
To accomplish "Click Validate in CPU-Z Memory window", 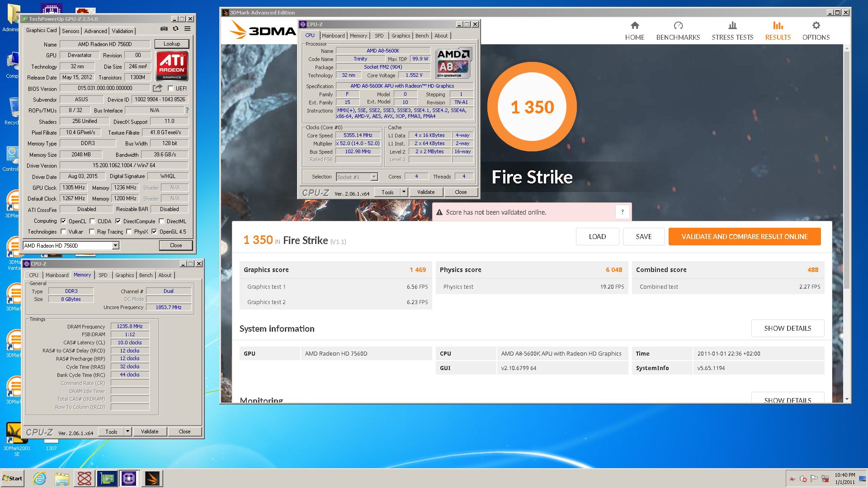I will click(150, 432).
